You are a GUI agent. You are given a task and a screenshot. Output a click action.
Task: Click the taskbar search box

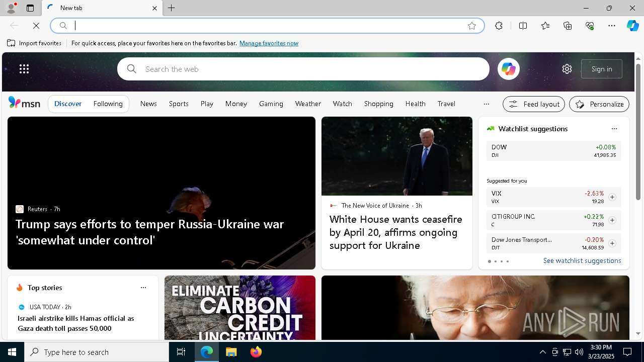pyautogui.click(x=97, y=352)
